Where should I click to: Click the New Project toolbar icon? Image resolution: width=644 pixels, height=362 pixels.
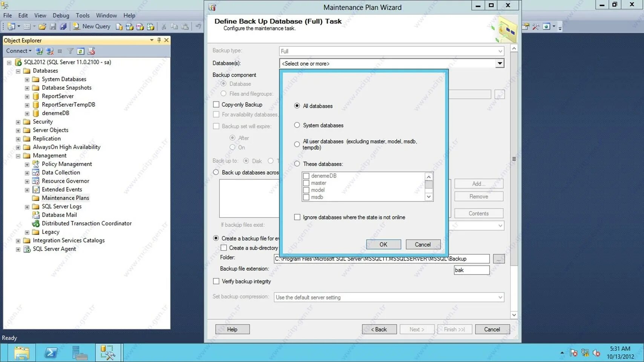pyautogui.click(x=11, y=26)
